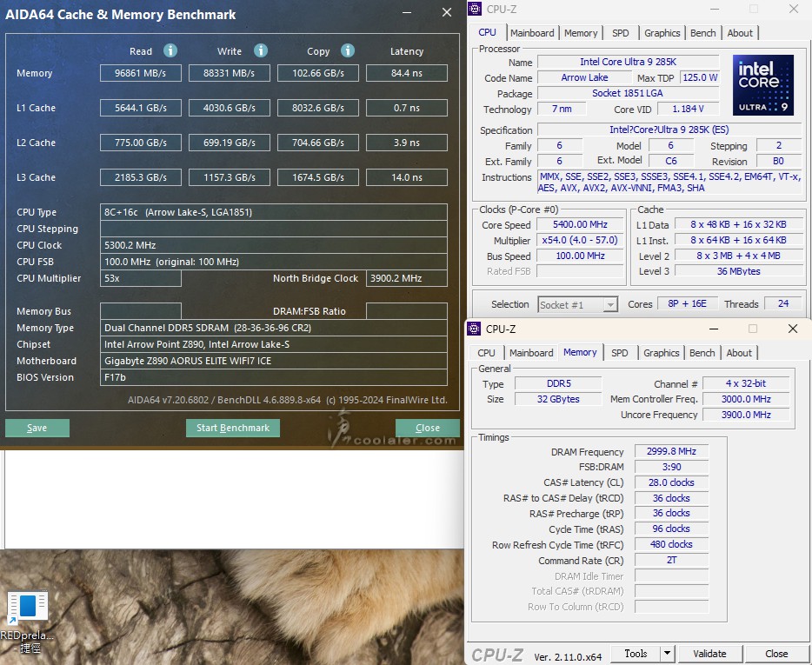Click the Memory Type field Dual Channel DDR5 SDRAM
The height and width of the screenshot is (665, 812).
(274, 328)
